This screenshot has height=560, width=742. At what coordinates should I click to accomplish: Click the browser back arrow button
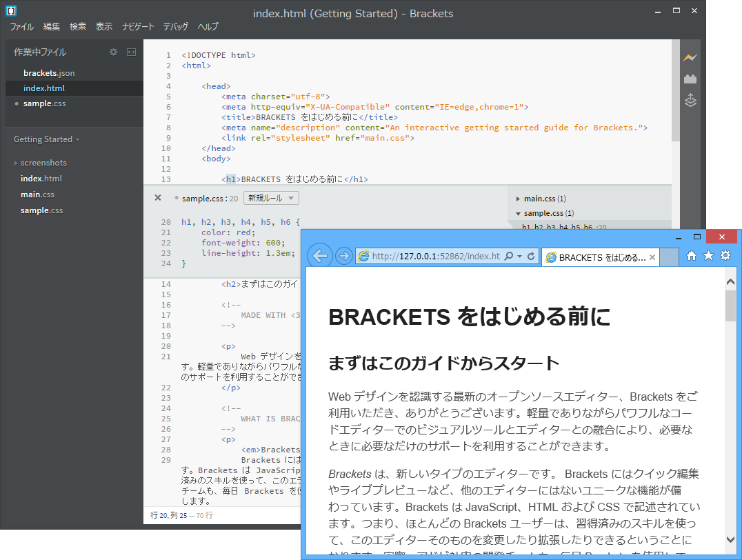320,255
